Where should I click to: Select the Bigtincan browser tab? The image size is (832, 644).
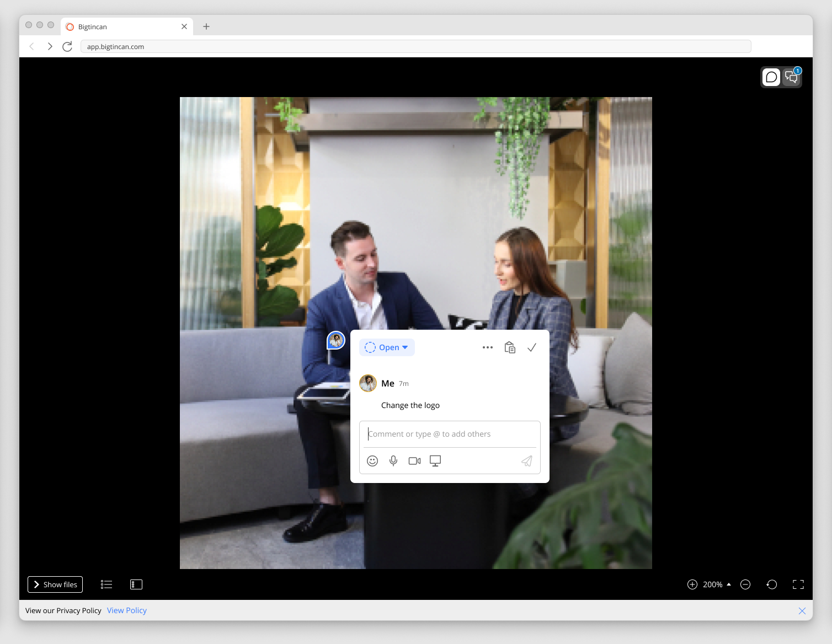point(127,26)
